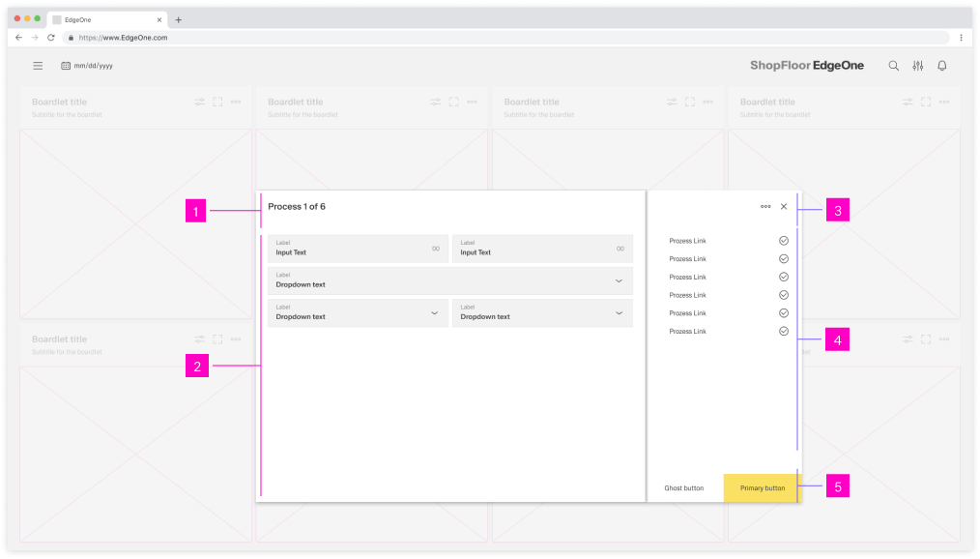Click the Ghost button in the dialog
This screenshot has height=559, width=980.
click(x=684, y=487)
